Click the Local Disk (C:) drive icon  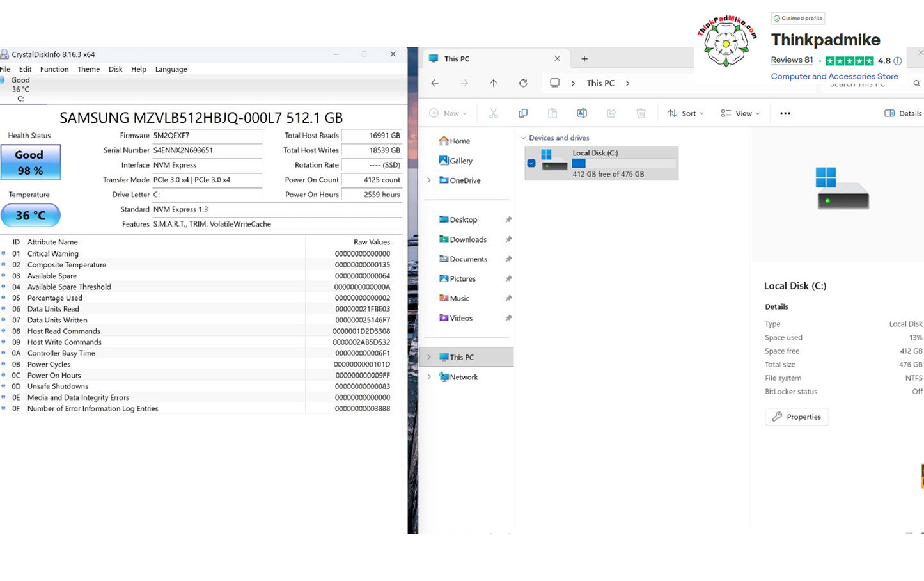click(553, 161)
